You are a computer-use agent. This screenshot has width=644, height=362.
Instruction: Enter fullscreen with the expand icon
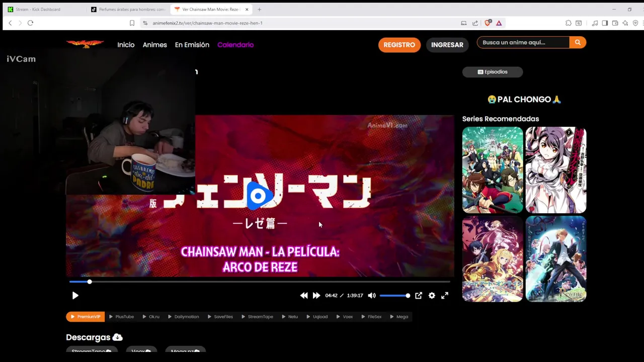445,296
